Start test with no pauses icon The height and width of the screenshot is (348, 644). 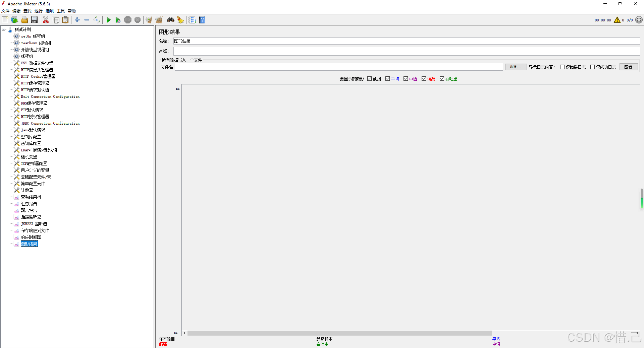pyautogui.click(x=118, y=20)
